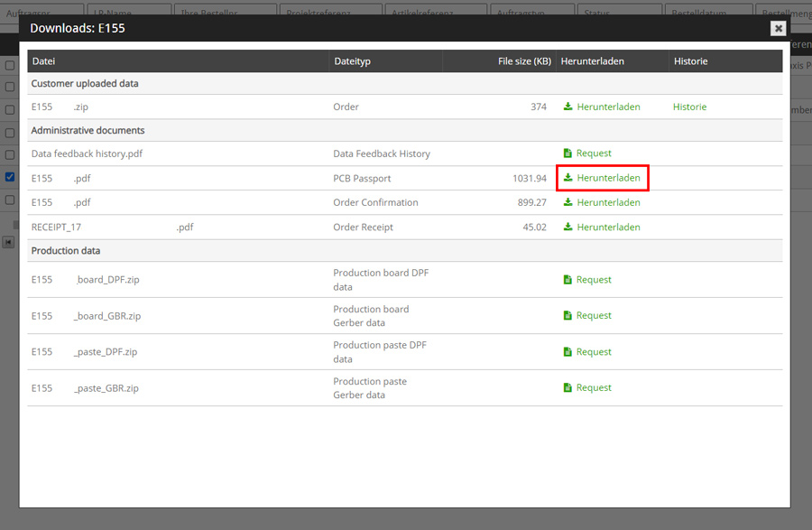The width and height of the screenshot is (812, 530).
Task: Click download icon for Order Confirmation
Action: [567, 202]
